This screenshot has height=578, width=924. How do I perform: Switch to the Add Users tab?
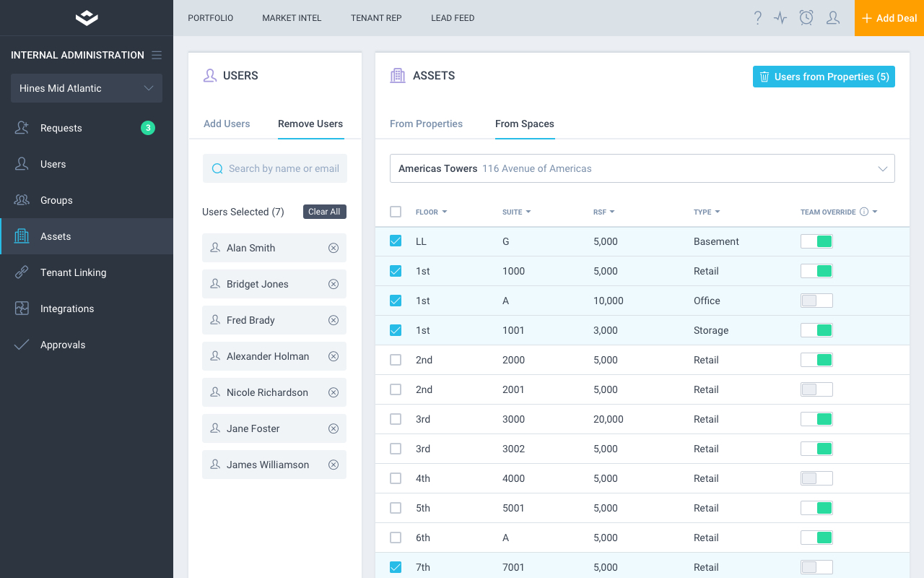(227, 124)
